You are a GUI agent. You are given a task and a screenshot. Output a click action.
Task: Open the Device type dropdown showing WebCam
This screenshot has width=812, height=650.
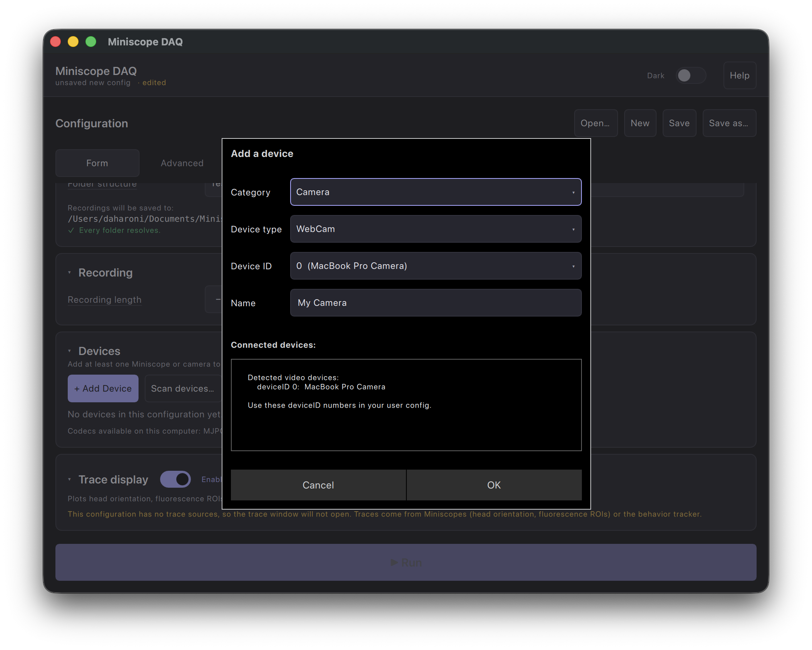click(436, 229)
